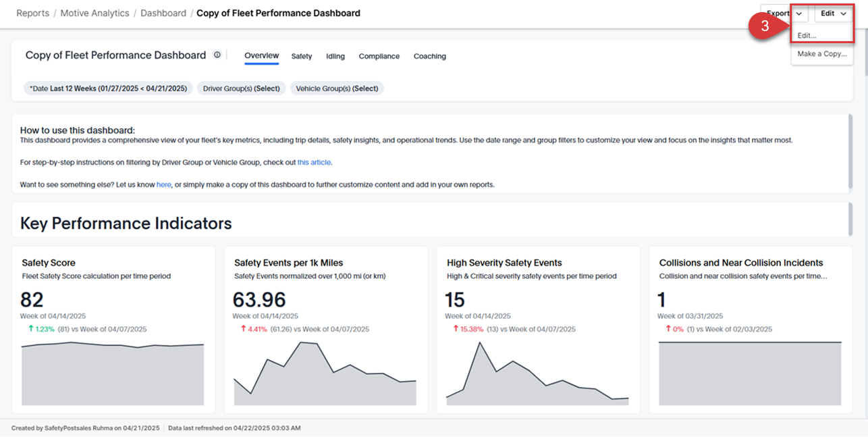Go to Motive Analytics breadcrumb

click(94, 14)
